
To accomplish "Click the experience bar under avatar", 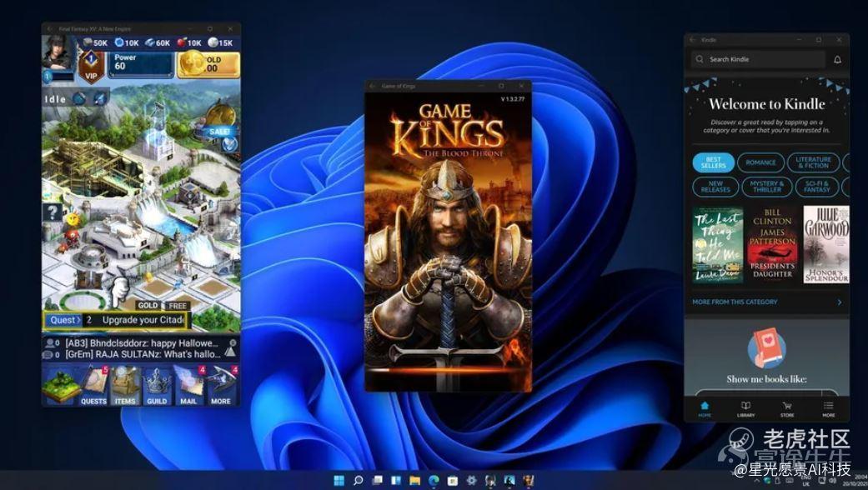I will [60, 77].
